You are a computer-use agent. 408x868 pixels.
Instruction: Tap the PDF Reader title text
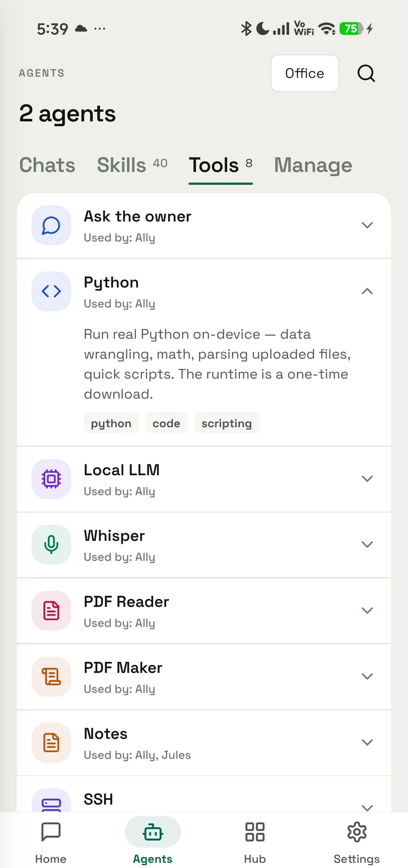[x=126, y=602]
